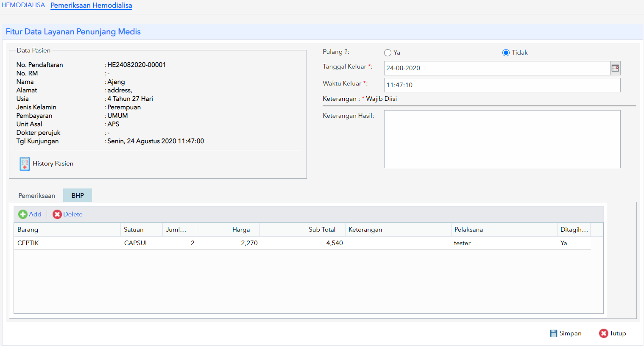Click the red Delete cross icon
Viewport: 644px width, 346px height.
pyautogui.click(x=57, y=214)
